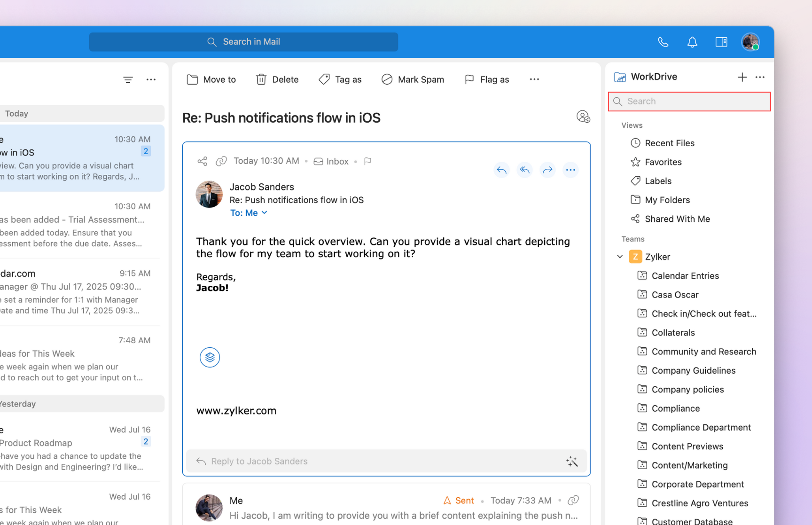
Task: Click the Me sender avatar in sent message
Action: tap(209, 508)
